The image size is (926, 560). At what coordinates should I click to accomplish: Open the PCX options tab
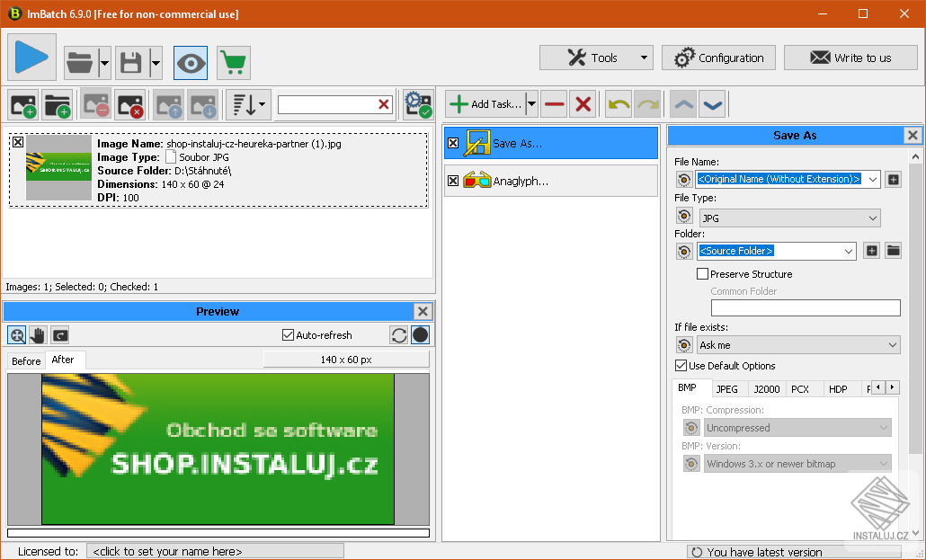click(800, 389)
